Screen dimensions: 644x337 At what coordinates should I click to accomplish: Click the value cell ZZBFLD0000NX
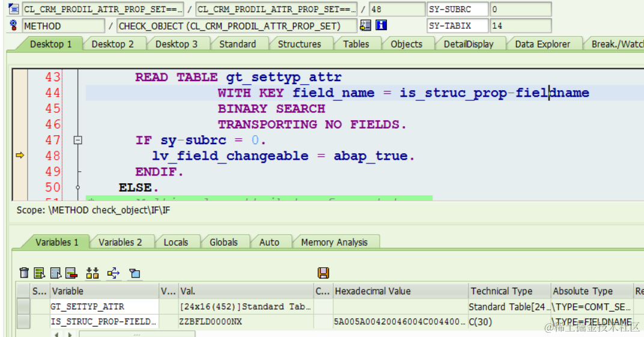246,321
